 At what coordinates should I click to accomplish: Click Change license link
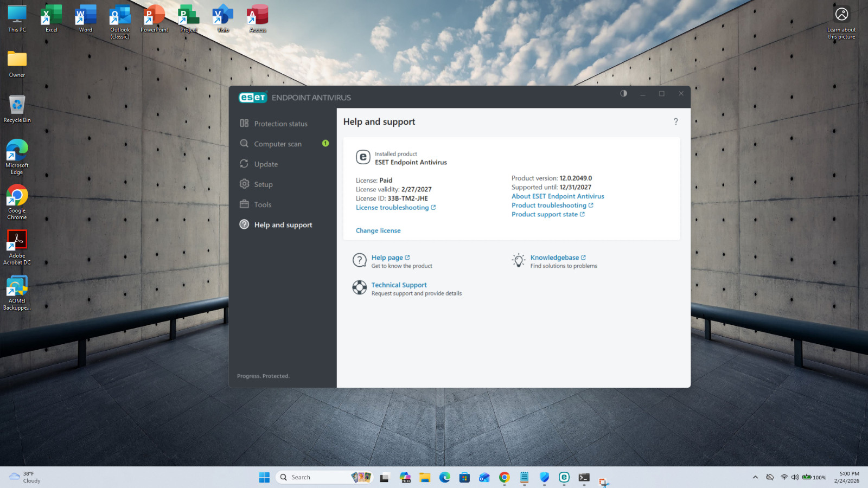[378, 230]
